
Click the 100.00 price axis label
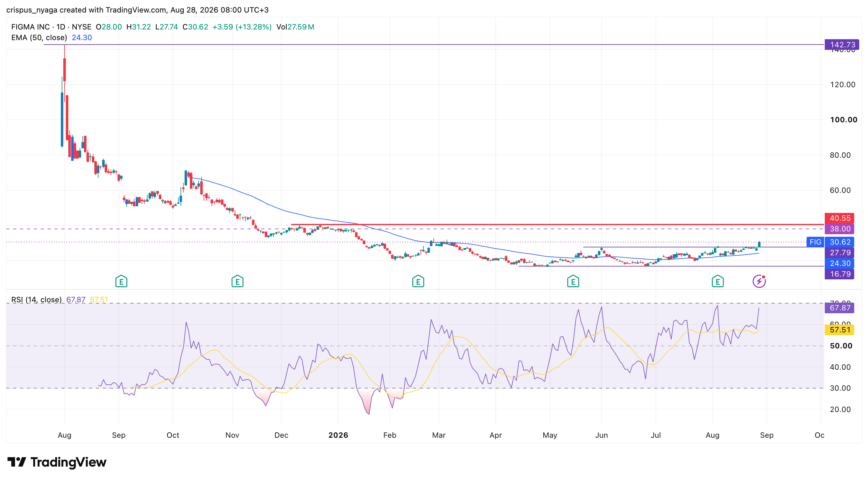pyautogui.click(x=844, y=120)
